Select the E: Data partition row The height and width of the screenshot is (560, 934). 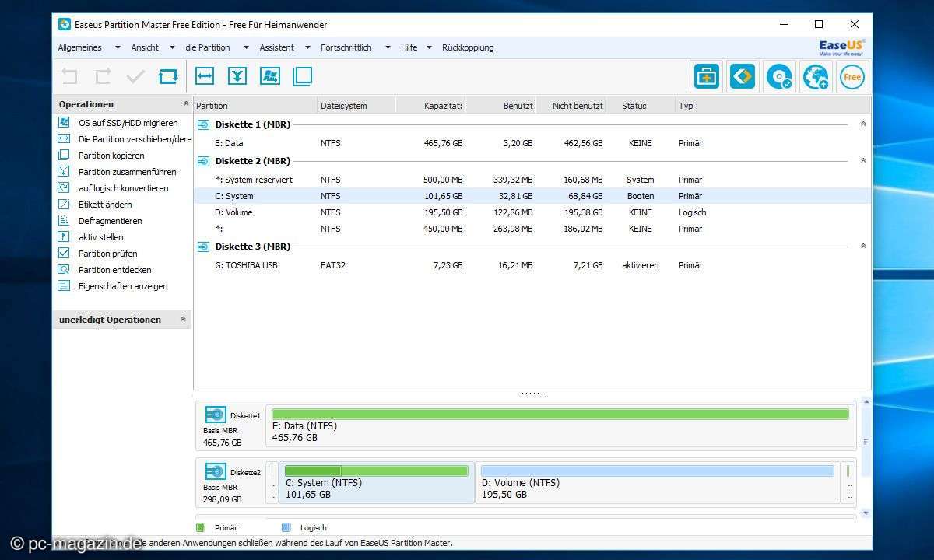tap(532, 143)
